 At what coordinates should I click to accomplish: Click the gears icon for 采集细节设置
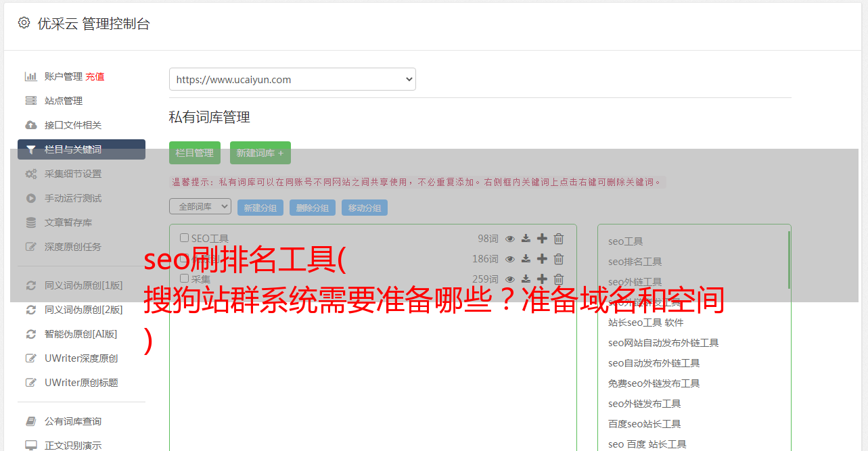[31, 174]
